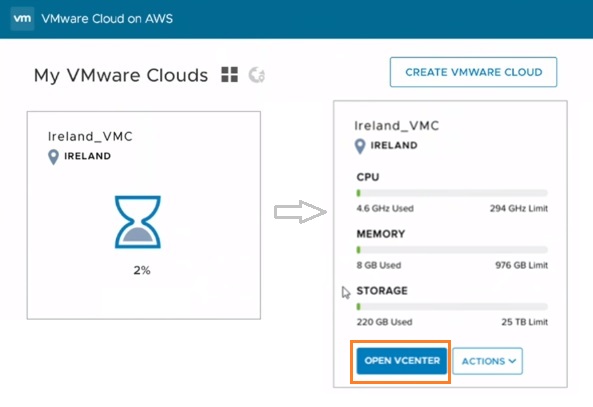Click the Memory usage bar

452,250
